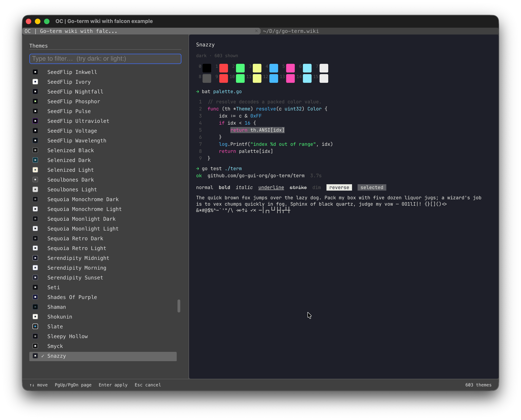Click the highlighted return th.ANSI[idx] line
Screen dimensions: 521x420
coord(257,130)
